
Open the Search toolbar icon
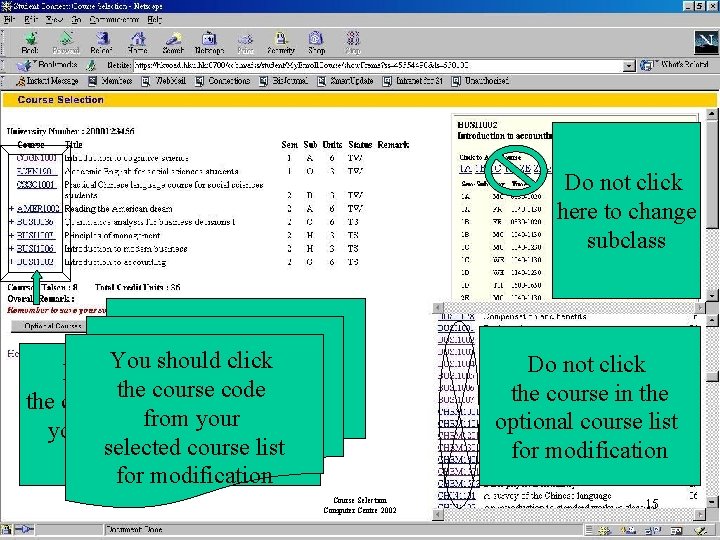click(173, 43)
